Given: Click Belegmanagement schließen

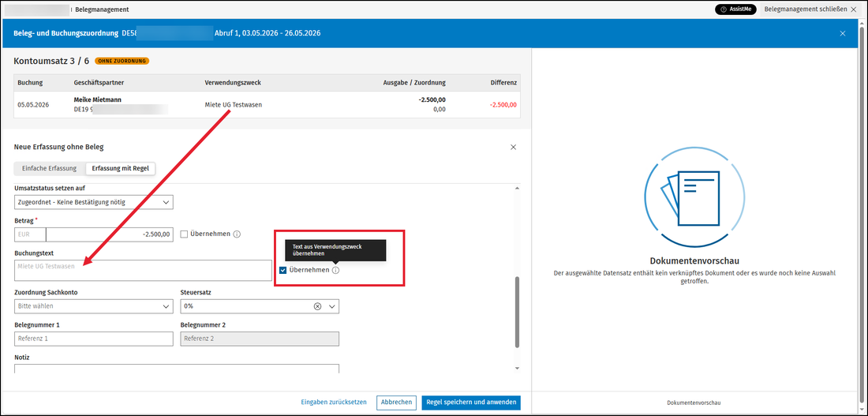Looking at the screenshot, I should [x=811, y=9].
